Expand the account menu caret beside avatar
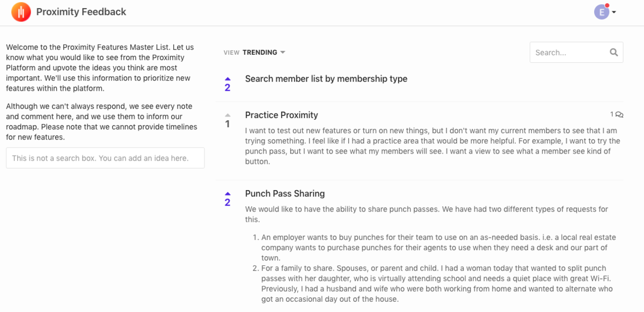This screenshot has width=644, height=312. pos(614,12)
